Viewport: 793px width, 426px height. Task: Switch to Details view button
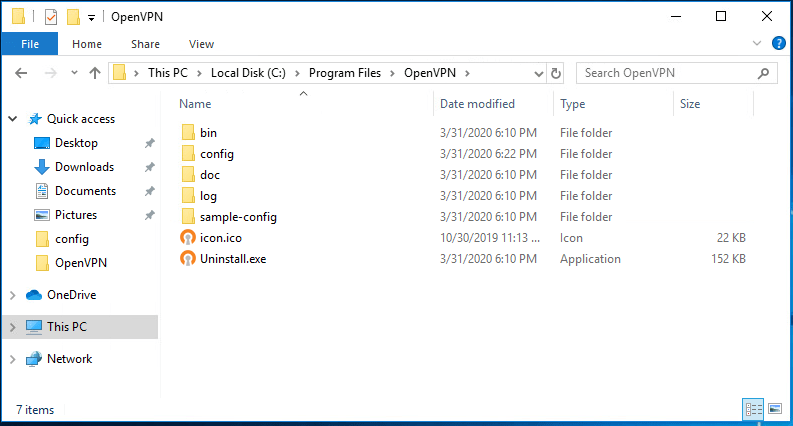click(753, 409)
